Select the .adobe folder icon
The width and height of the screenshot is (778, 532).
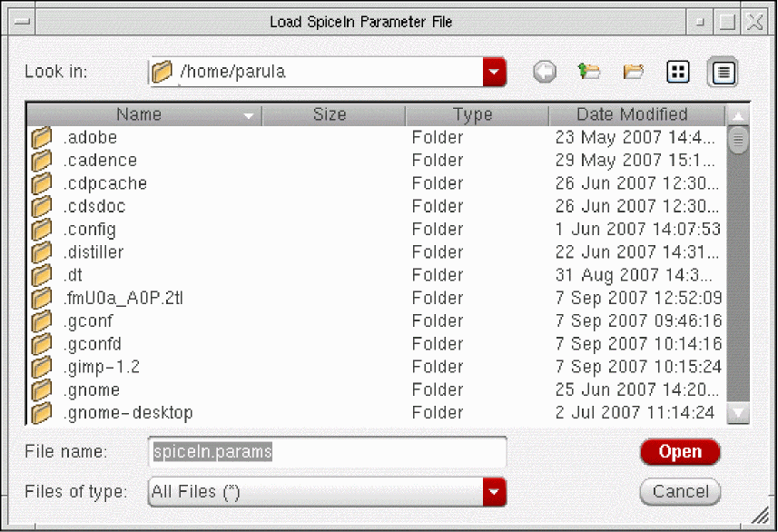42,137
